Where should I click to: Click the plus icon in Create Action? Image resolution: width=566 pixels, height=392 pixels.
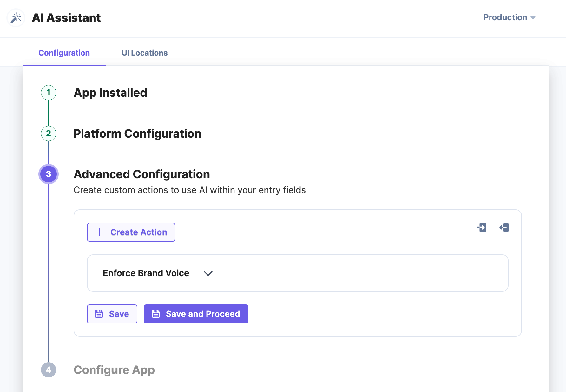[x=100, y=232]
